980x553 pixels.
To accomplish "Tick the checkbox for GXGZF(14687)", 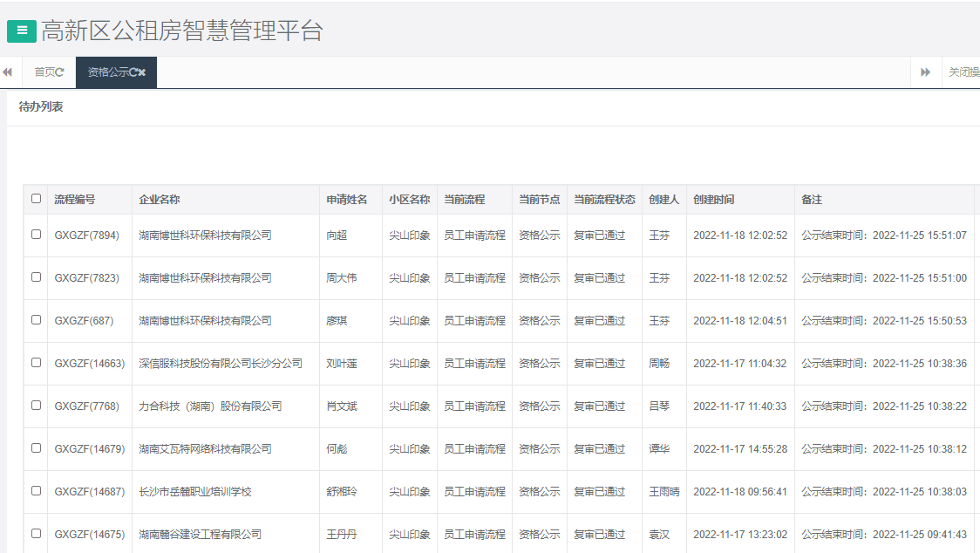I will pos(36,491).
